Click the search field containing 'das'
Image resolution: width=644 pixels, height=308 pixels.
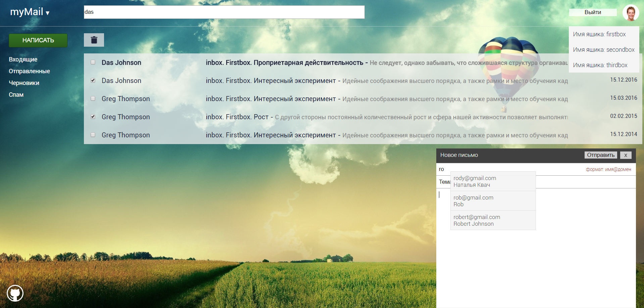tap(224, 12)
